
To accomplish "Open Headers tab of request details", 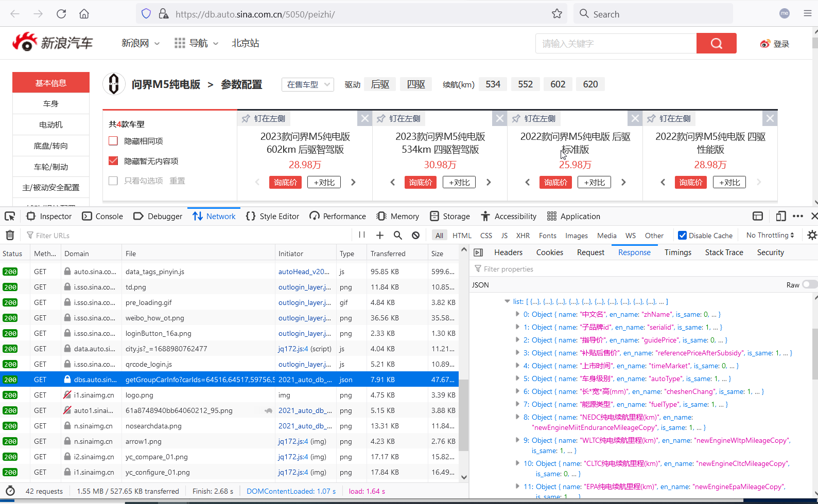I will (x=508, y=253).
